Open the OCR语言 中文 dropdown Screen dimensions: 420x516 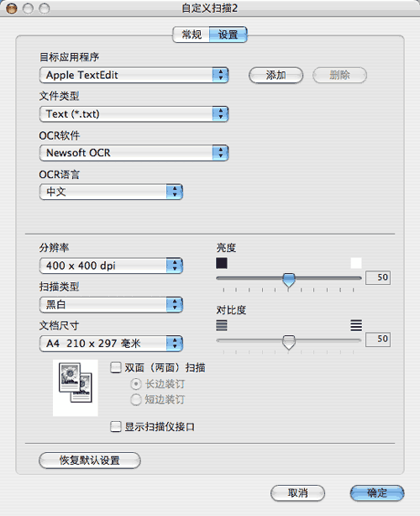point(111,192)
